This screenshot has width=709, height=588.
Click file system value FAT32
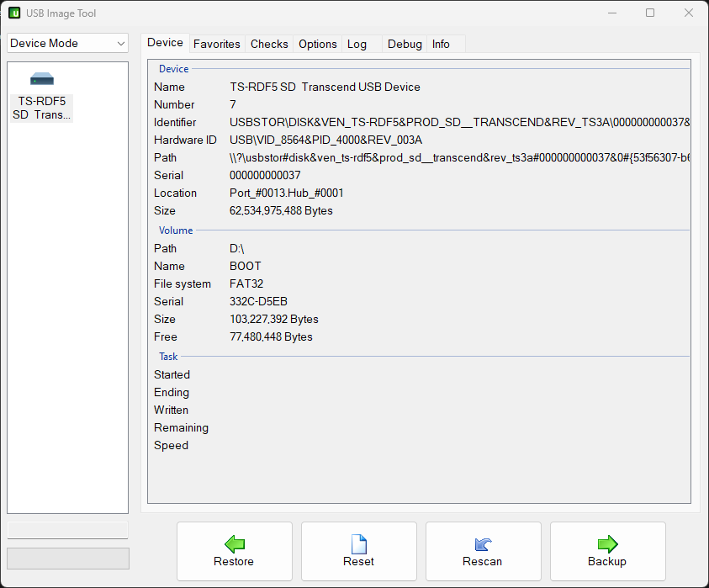tap(246, 283)
